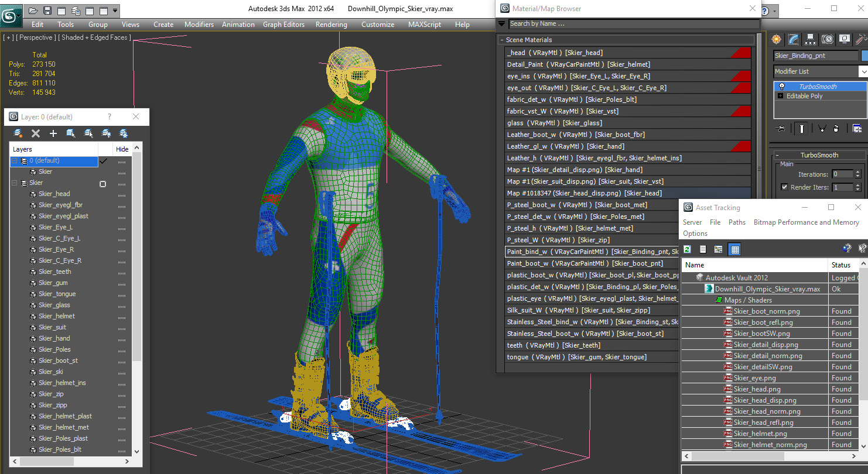Open the Shaded + Edged Faces viewport menu

click(95, 37)
